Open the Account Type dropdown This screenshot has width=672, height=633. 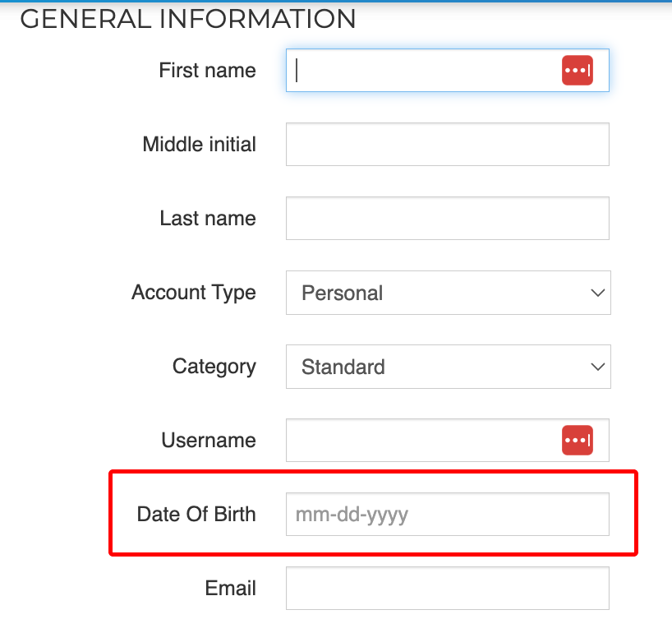449,293
